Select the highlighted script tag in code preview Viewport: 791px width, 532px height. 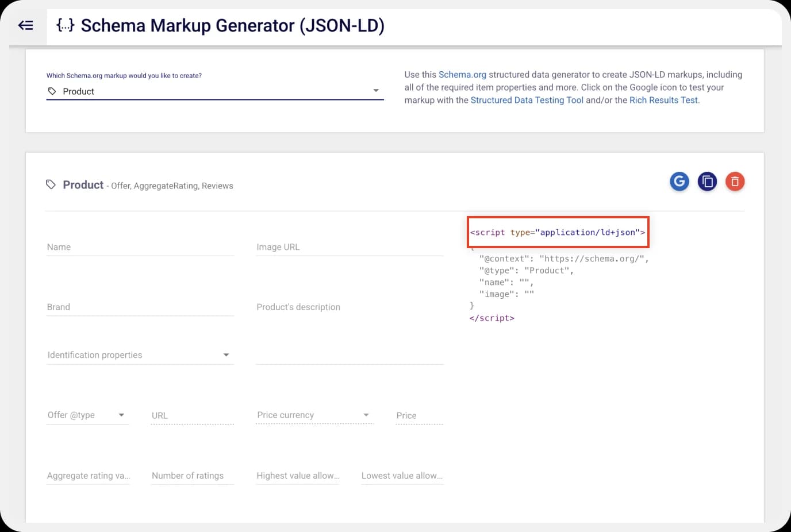pos(557,232)
